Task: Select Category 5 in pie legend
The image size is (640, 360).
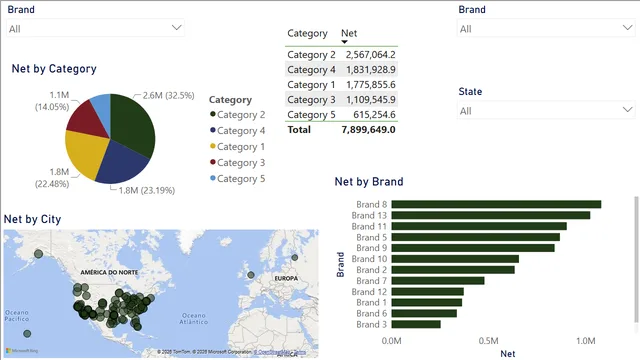Action: [x=237, y=178]
